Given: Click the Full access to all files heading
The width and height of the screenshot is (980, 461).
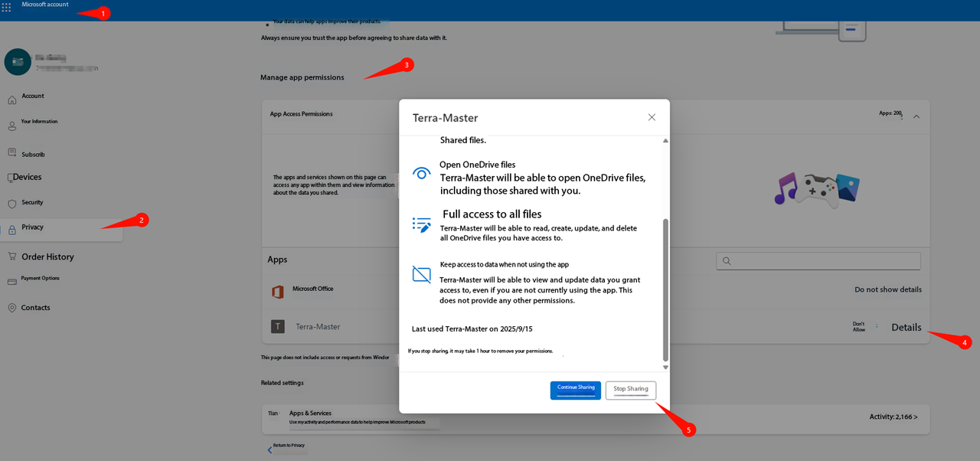Looking at the screenshot, I should click(492, 214).
